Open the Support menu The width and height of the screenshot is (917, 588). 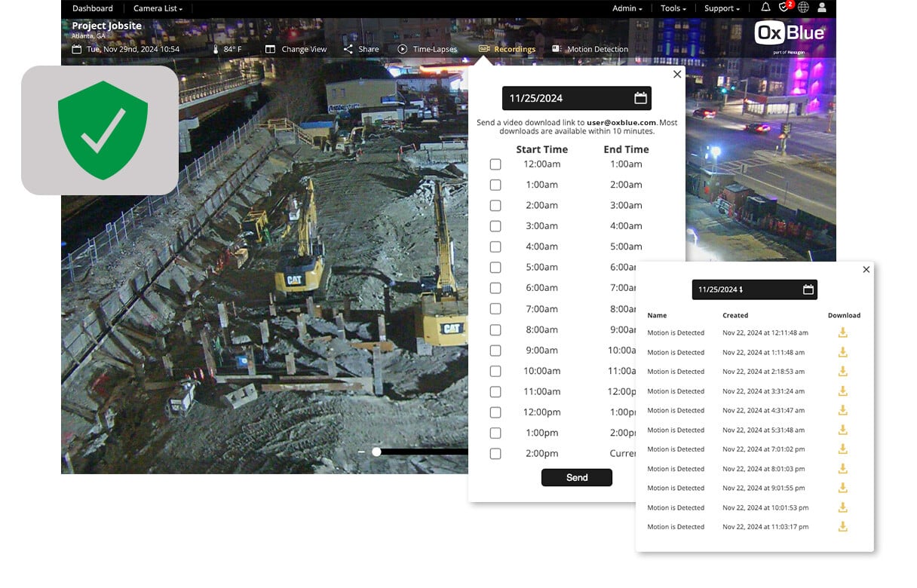click(720, 8)
